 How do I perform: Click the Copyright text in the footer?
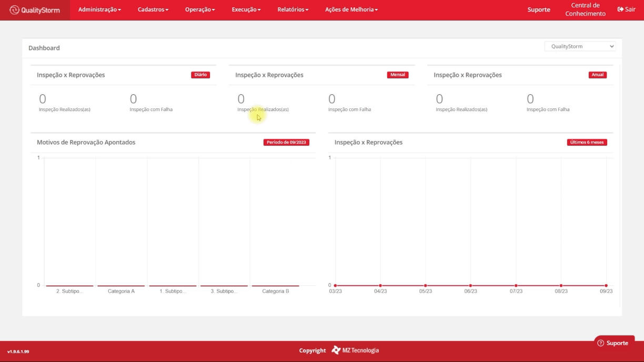[x=313, y=350]
